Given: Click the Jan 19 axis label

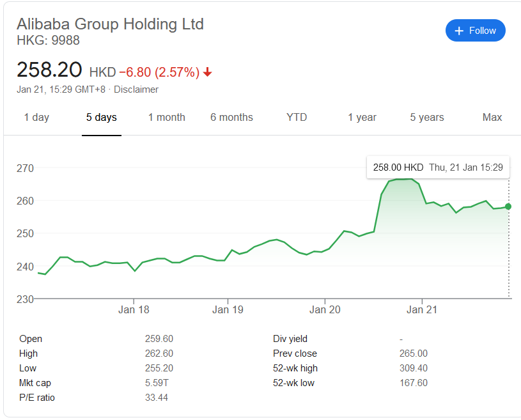Looking at the screenshot, I should pos(228,309).
